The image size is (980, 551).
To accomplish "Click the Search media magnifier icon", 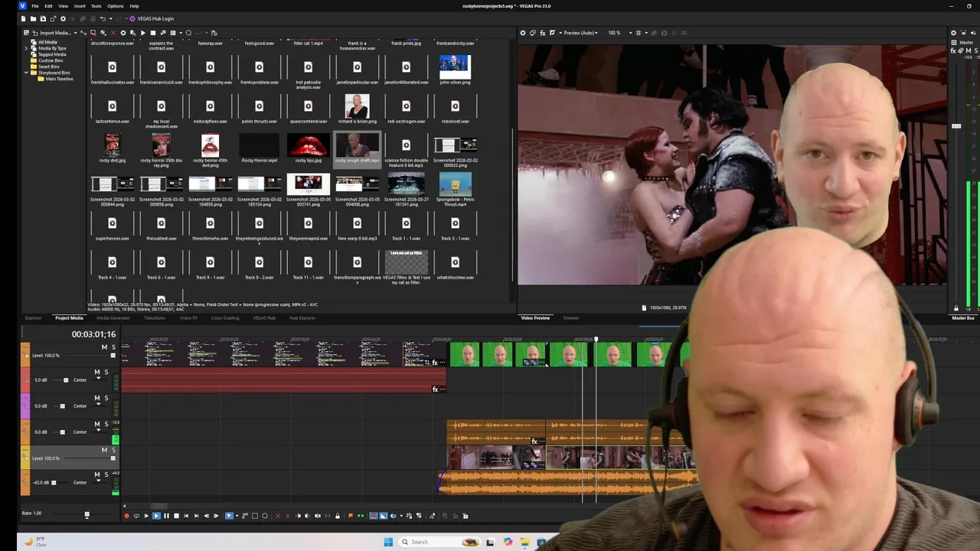I will [188, 33].
